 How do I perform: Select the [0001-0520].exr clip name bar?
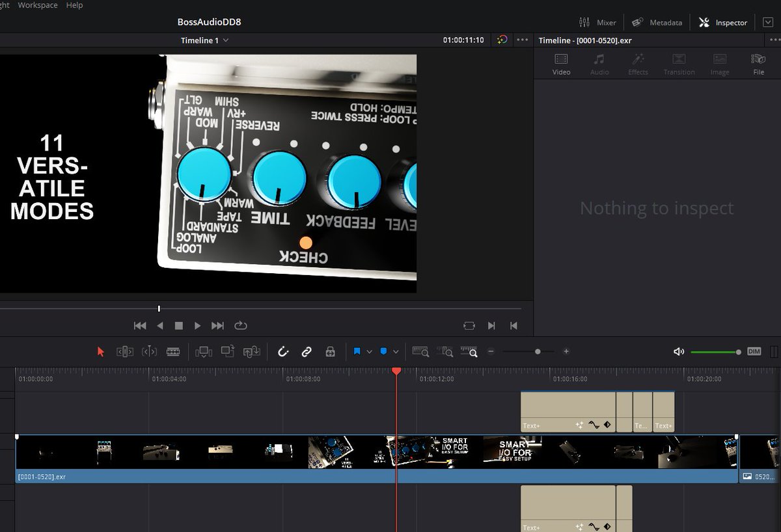pyautogui.click(x=376, y=477)
